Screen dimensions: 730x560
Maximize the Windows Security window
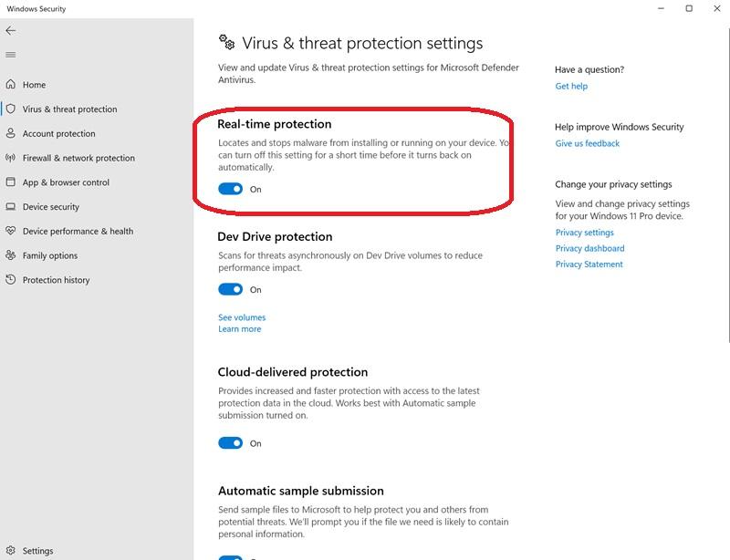tap(689, 9)
